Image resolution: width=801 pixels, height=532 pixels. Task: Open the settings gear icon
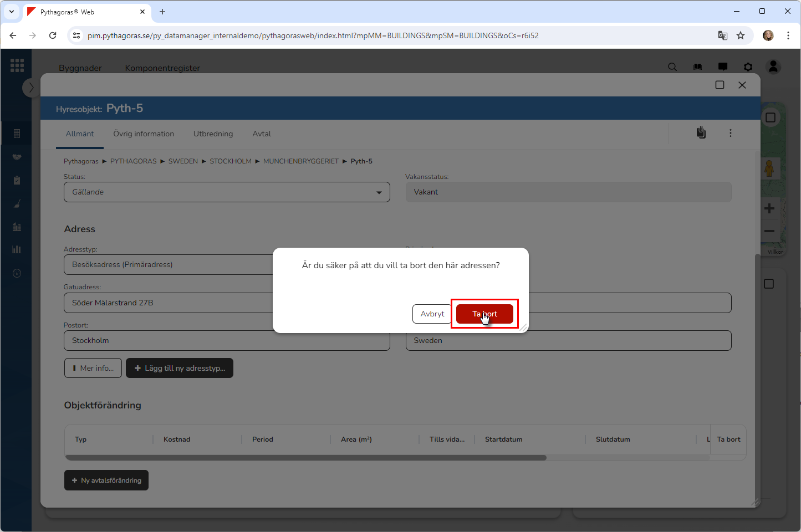[748, 67]
